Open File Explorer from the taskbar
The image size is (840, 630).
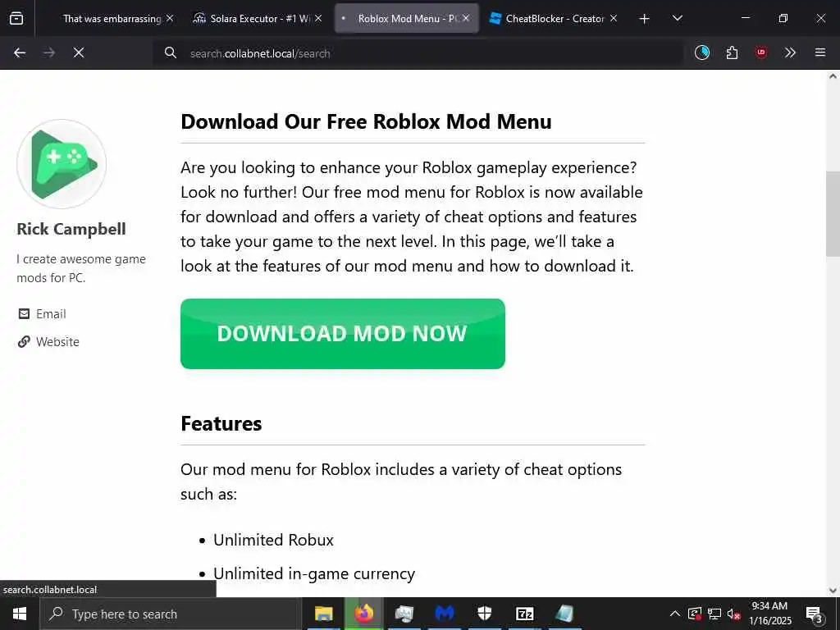(x=323, y=614)
